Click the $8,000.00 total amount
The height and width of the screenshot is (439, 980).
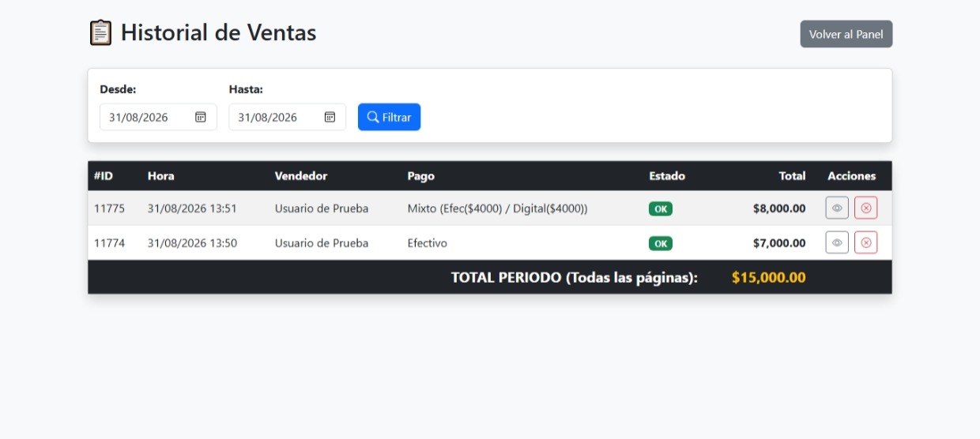coord(779,208)
